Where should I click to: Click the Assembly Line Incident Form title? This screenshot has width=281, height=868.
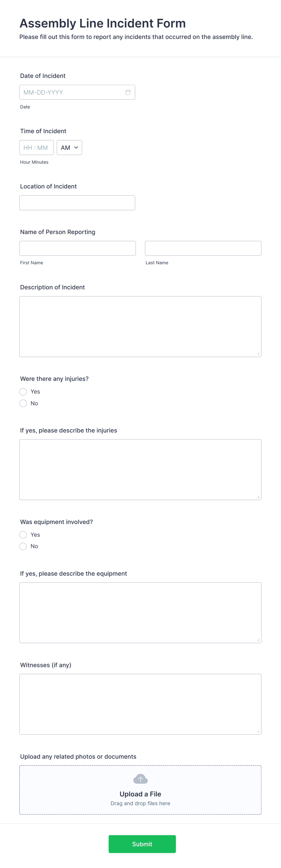click(102, 23)
